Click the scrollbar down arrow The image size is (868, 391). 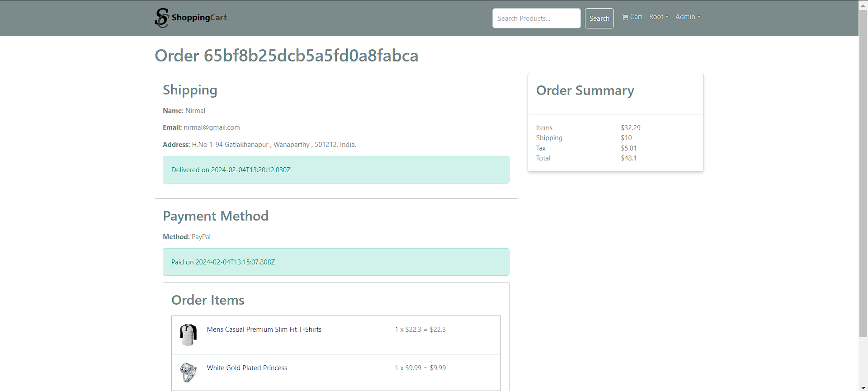pos(863,387)
